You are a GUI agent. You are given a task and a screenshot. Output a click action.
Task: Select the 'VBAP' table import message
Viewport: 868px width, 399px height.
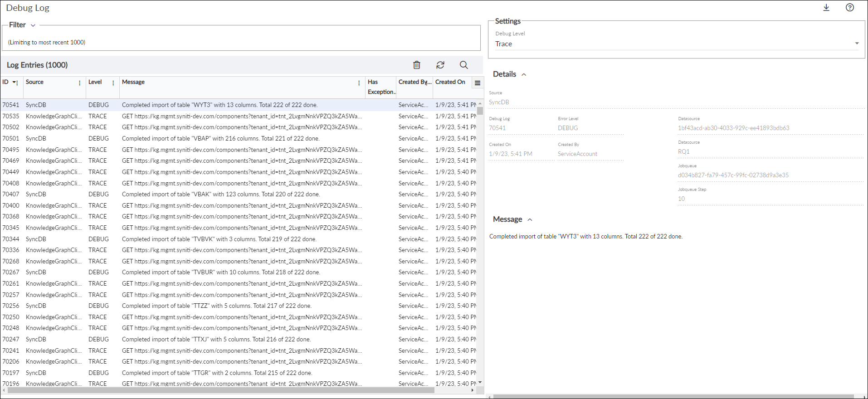tap(221, 138)
